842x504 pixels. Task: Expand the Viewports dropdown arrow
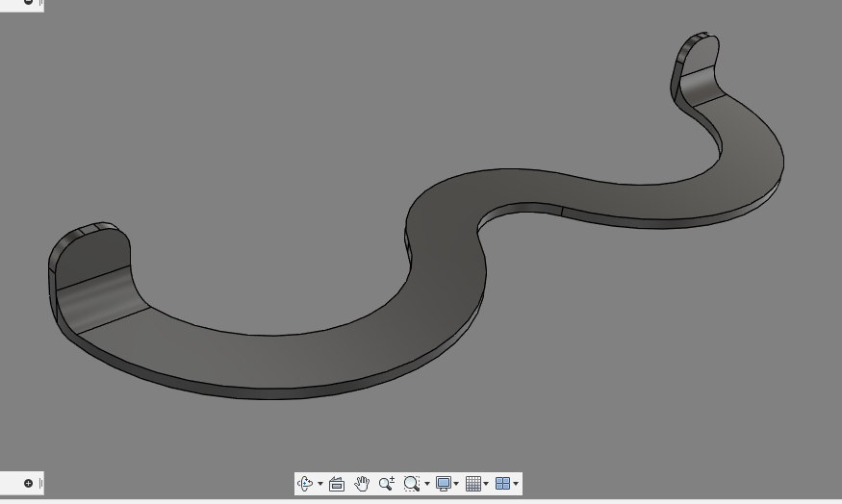tap(516, 484)
